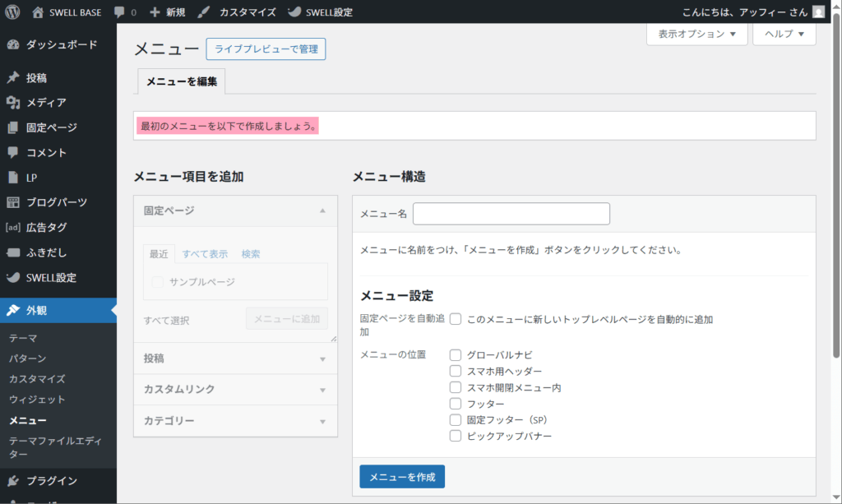This screenshot has width=842, height=504.
Task: Click ライブプレビューで管理 button
Action: pyautogui.click(x=266, y=49)
